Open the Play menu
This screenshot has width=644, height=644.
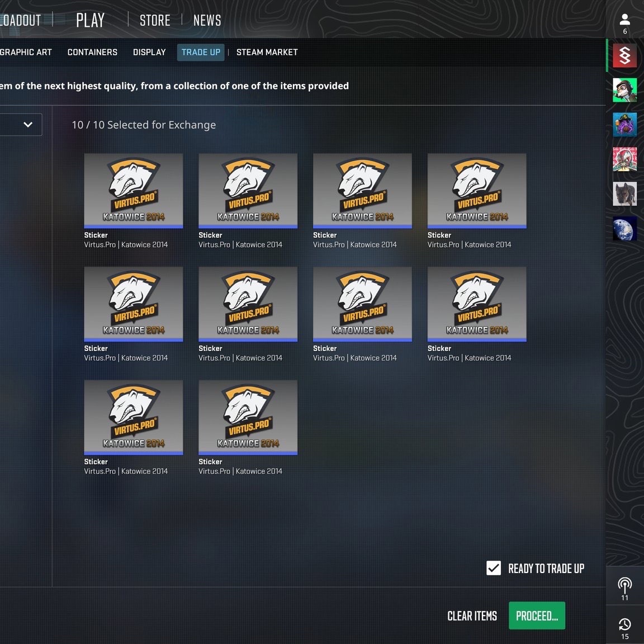[91, 20]
